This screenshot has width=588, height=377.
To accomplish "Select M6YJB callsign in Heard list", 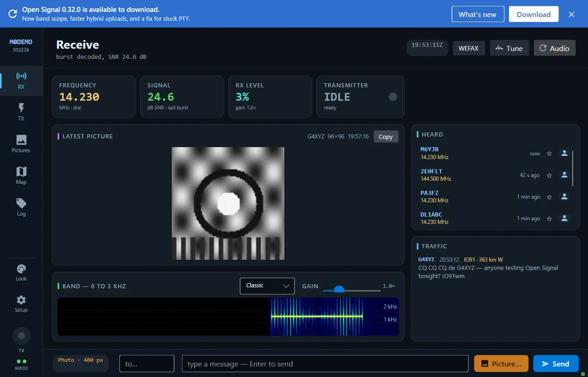I will [x=430, y=149].
